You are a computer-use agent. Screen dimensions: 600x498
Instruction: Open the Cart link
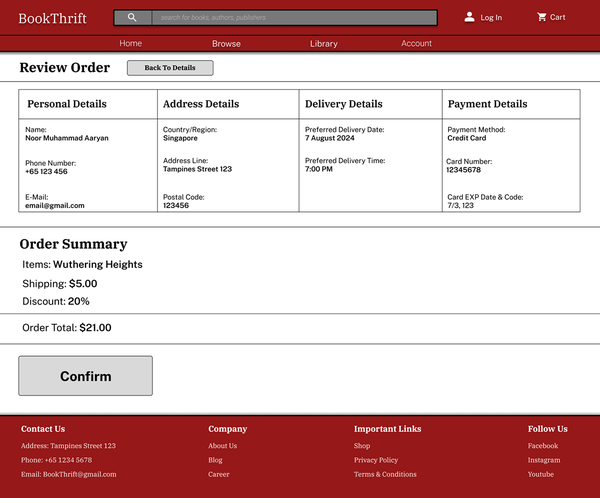click(558, 18)
